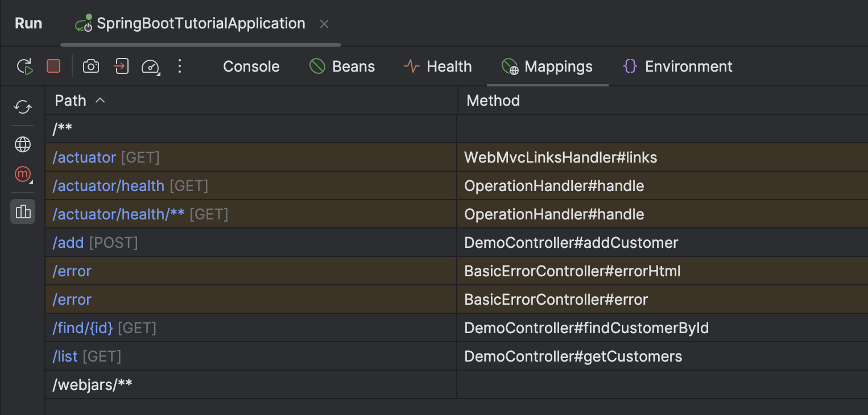The width and height of the screenshot is (868, 415).
Task: Select the red Micrometer icon in the sidebar
Action: click(x=22, y=175)
